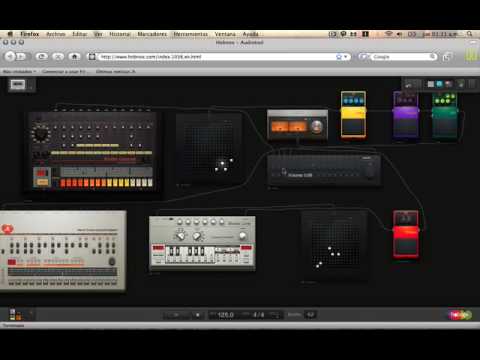Reload the page with the refresh button
The width and height of the screenshot is (480, 360).
tap(42, 56)
